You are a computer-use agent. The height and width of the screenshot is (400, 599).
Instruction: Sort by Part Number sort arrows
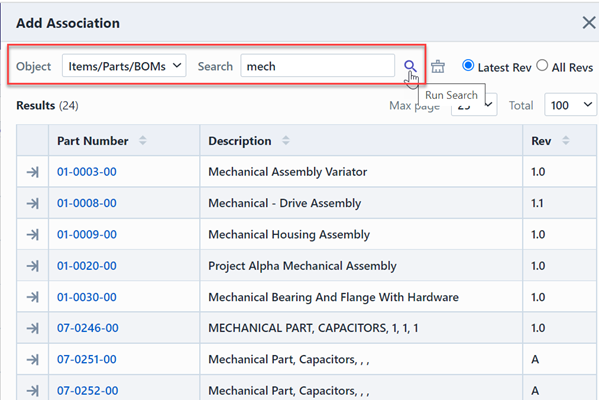[142, 141]
